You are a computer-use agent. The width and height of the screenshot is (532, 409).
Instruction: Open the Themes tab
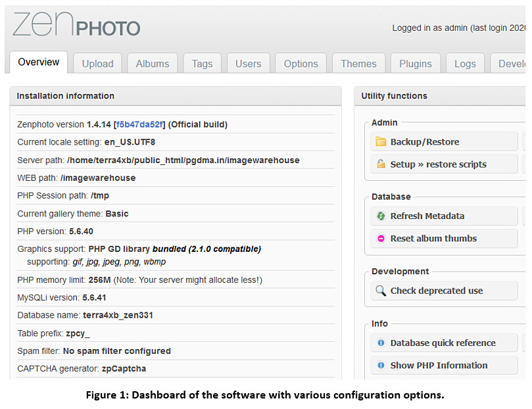click(x=358, y=64)
